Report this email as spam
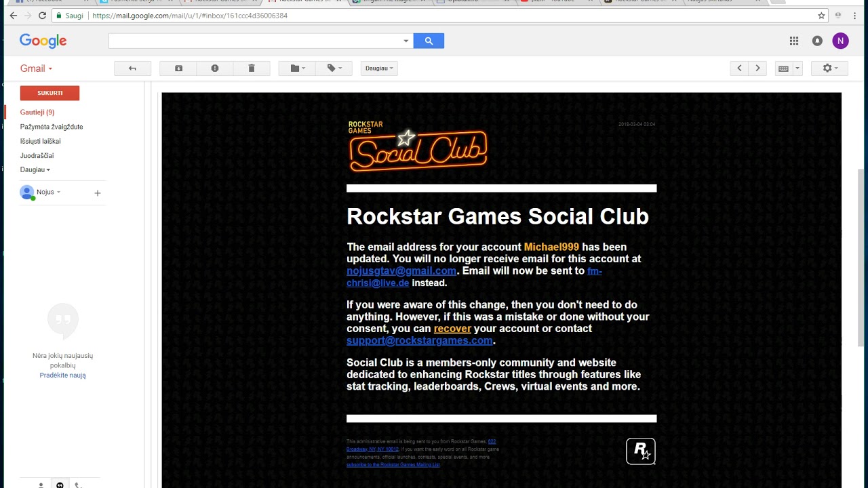The height and width of the screenshot is (488, 868). tap(215, 68)
